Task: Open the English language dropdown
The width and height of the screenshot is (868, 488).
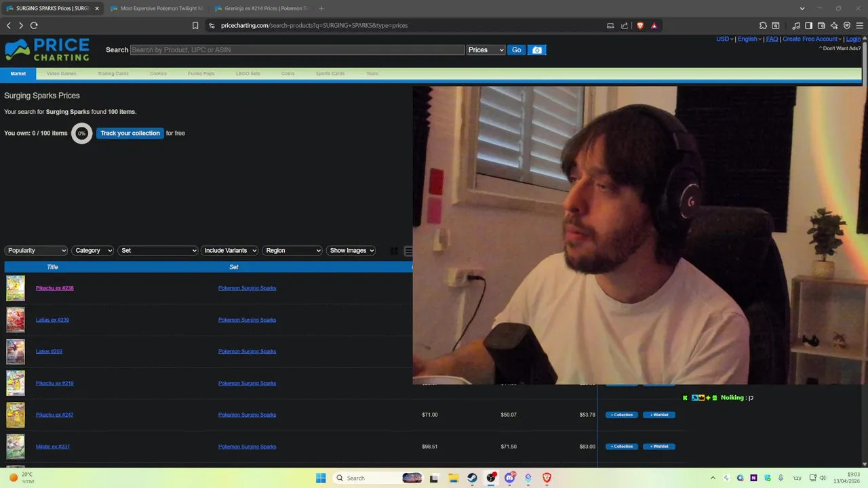Action: 749,39
